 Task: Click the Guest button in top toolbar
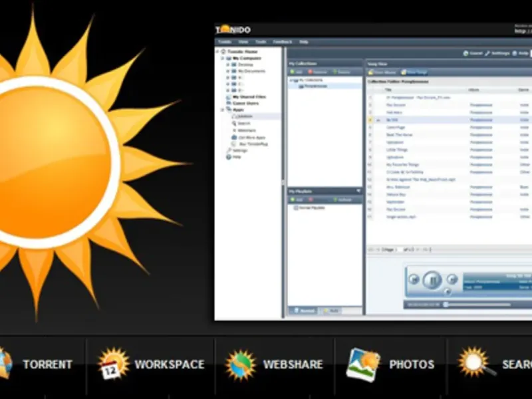(x=473, y=53)
